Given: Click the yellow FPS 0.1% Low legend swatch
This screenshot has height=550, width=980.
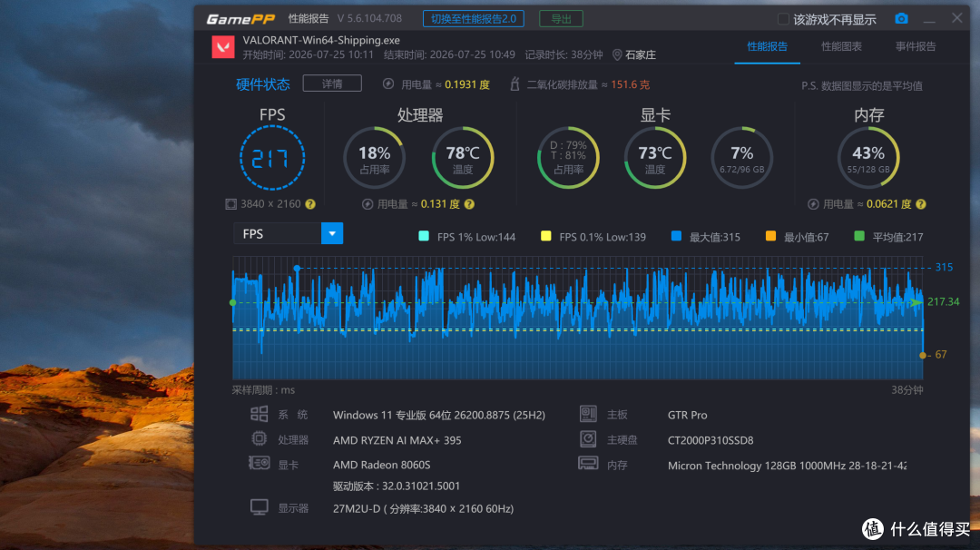Looking at the screenshot, I should pyautogui.click(x=545, y=236).
